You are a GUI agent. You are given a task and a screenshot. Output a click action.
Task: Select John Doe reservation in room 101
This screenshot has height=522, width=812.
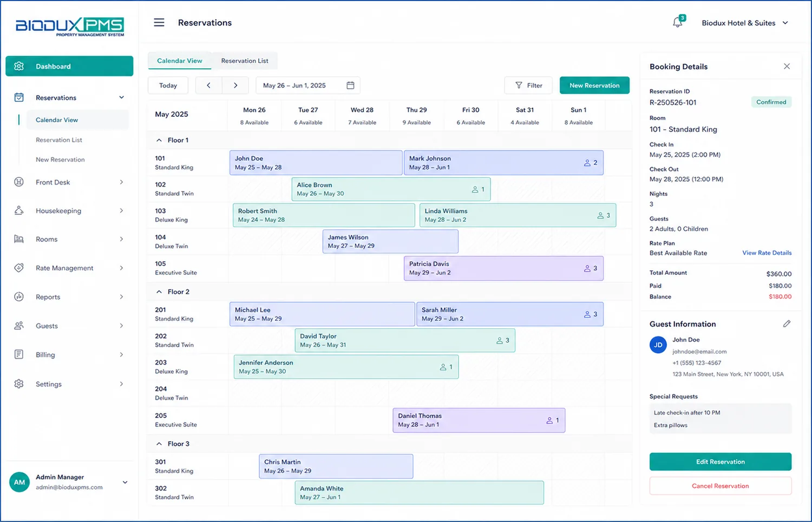pyautogui.click(x=316, y=163)
